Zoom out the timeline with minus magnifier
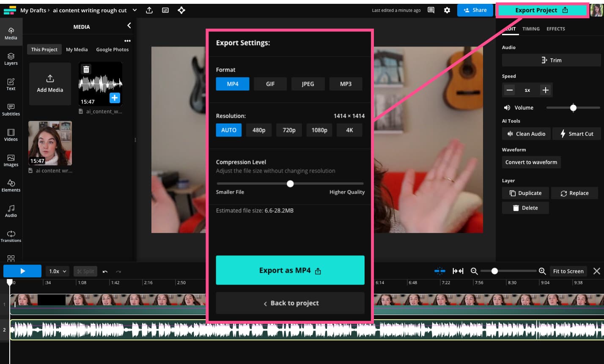 (x=474, y=271)
